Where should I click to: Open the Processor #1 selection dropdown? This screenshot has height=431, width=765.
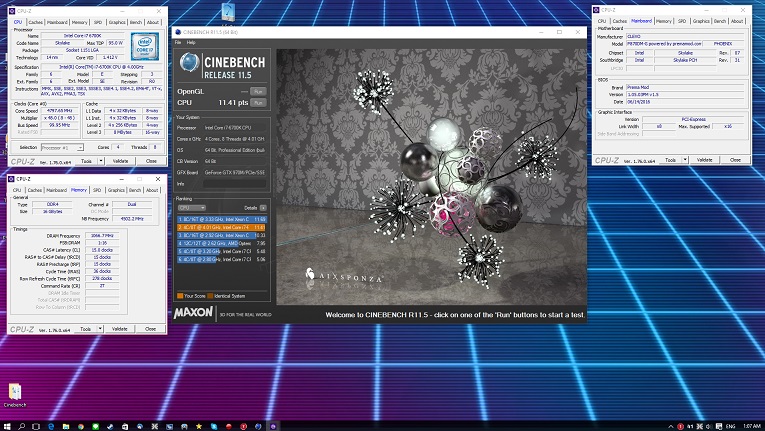click(62, 147)
